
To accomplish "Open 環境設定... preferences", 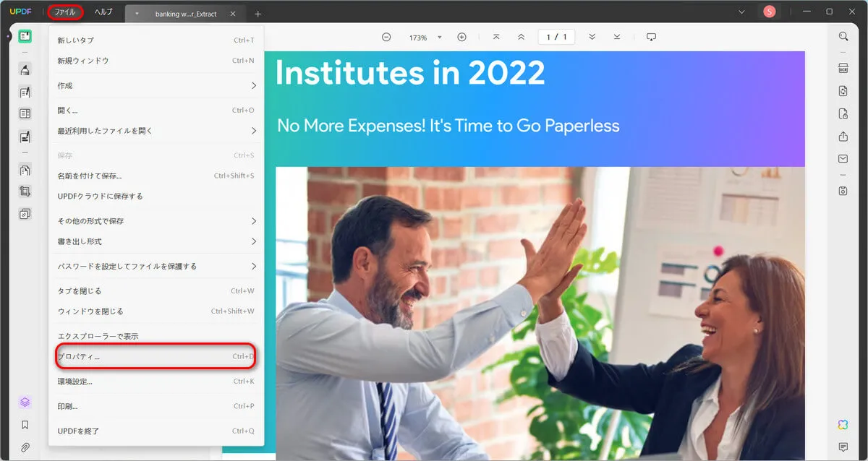I will [x=157, y=381].
